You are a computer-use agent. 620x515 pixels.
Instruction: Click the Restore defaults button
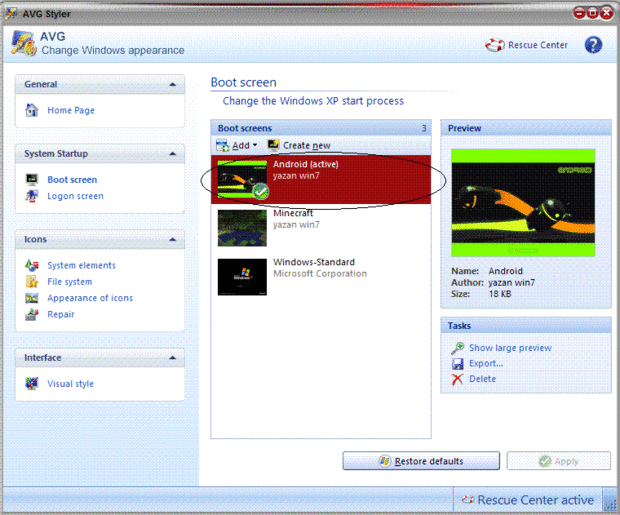pyautogui.click(x=421, y=461)
